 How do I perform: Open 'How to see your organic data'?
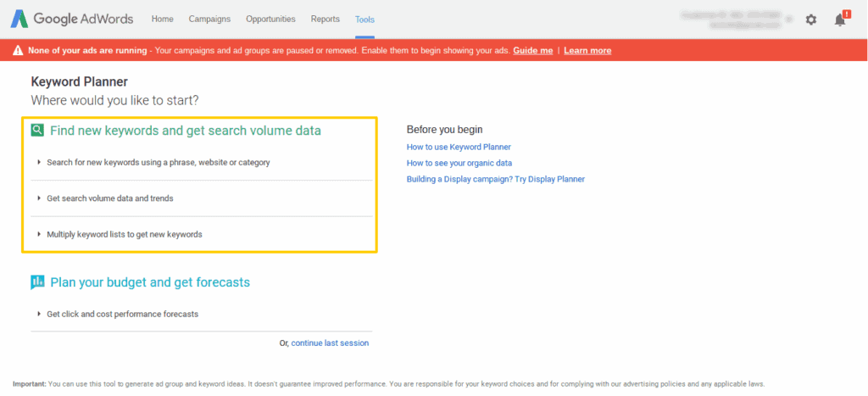[x=459, y=163]
